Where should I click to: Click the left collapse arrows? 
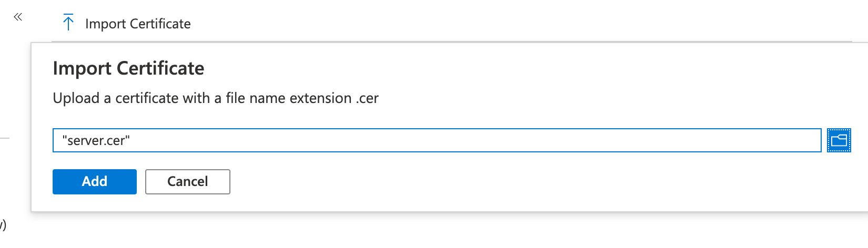coord(18,17)
